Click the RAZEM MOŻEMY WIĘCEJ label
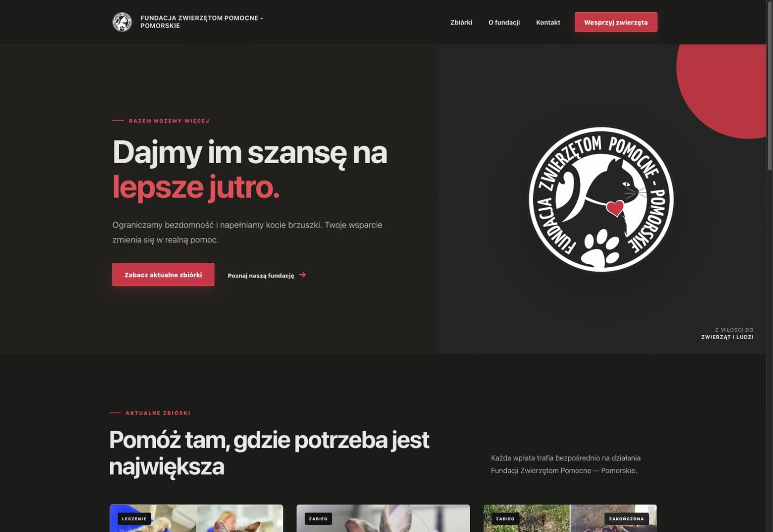The height and width of the screenshot is (532, 773). pyautogui.click(x=169, y=121)
